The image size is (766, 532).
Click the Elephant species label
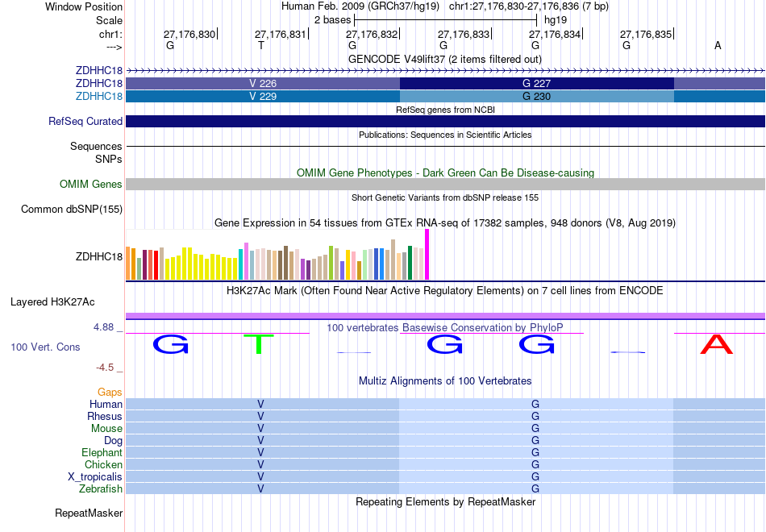[102, 452]
